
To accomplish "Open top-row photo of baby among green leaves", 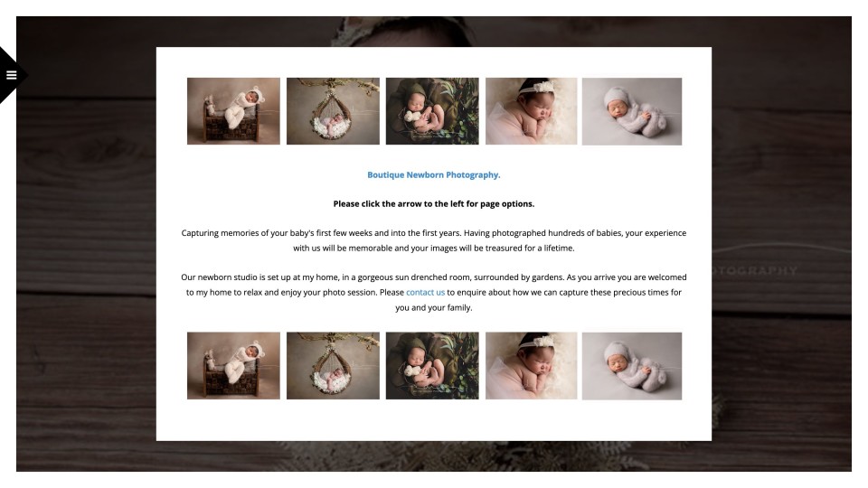I will point(432,111).
